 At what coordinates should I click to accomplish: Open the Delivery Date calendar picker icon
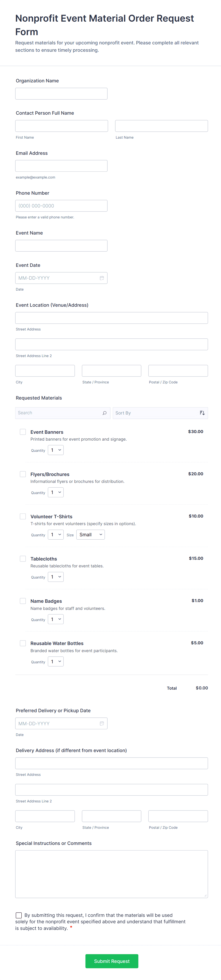pos(102,723)
